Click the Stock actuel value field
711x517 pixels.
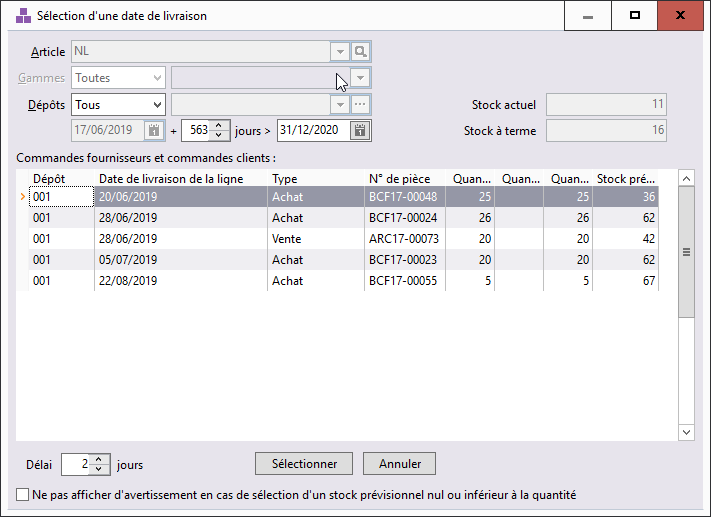[606, 105]
